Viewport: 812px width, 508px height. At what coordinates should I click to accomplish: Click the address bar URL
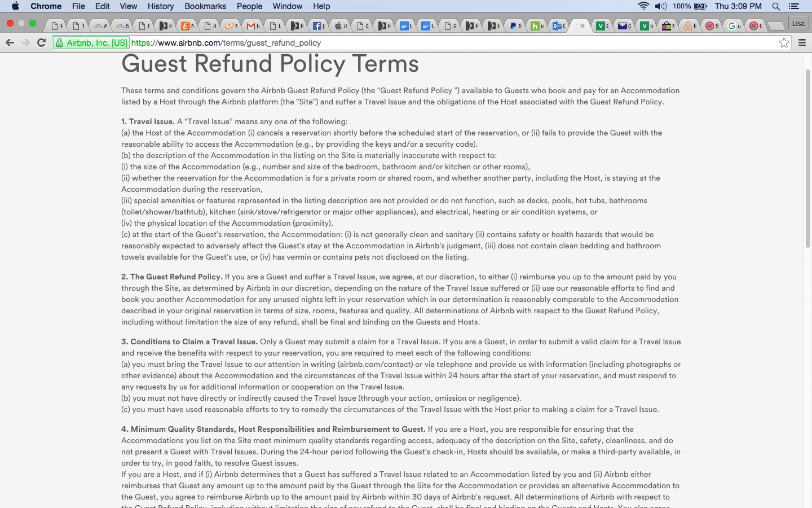pyautogui.click(x=226, y=43)
